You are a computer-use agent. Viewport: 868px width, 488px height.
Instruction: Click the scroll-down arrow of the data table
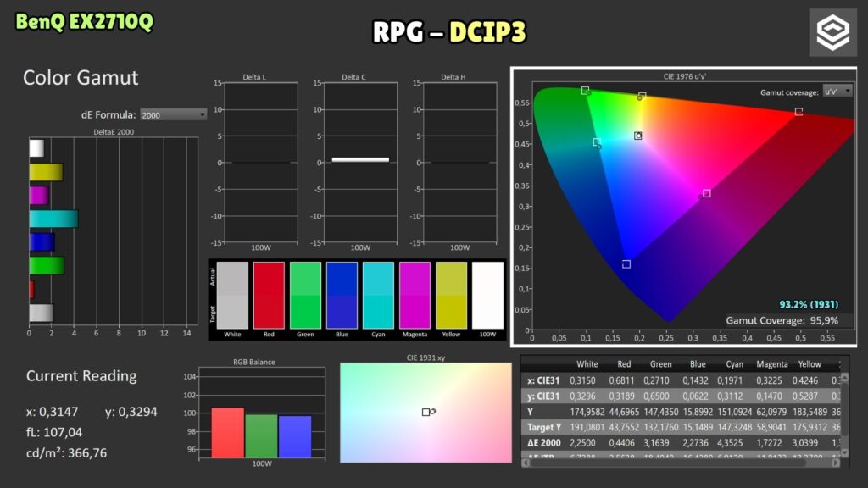[844, 452]
